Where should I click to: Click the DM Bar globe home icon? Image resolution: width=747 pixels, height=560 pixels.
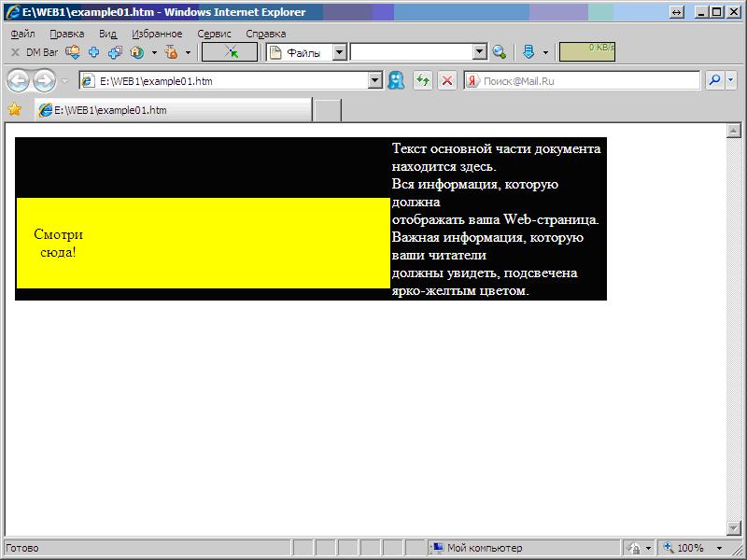137,52
